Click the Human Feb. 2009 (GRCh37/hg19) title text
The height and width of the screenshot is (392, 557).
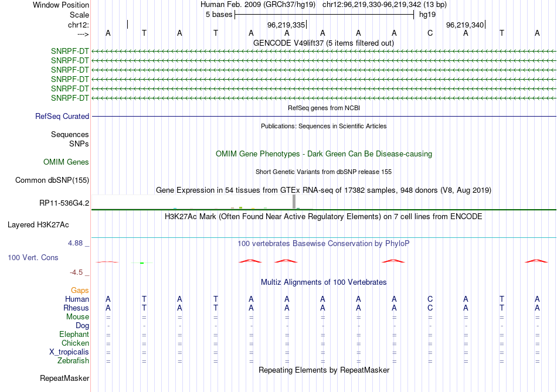coord(258,5)
